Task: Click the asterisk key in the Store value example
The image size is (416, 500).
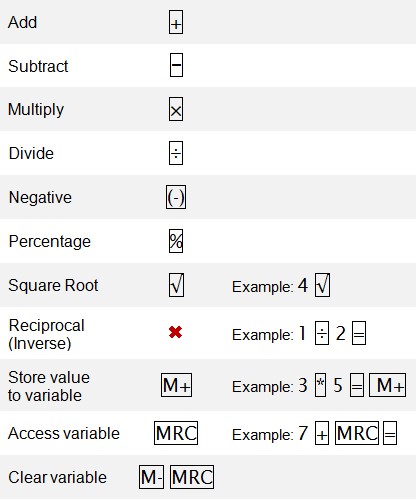Action: pyautogui.click(x=321, y=385)
